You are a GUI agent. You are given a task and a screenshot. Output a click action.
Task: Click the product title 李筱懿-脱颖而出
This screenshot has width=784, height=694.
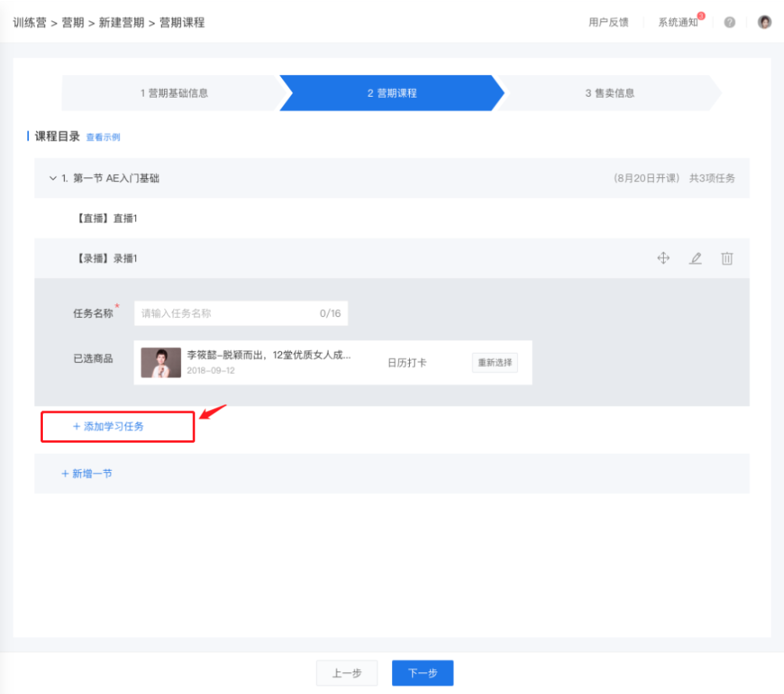(269, 355)
